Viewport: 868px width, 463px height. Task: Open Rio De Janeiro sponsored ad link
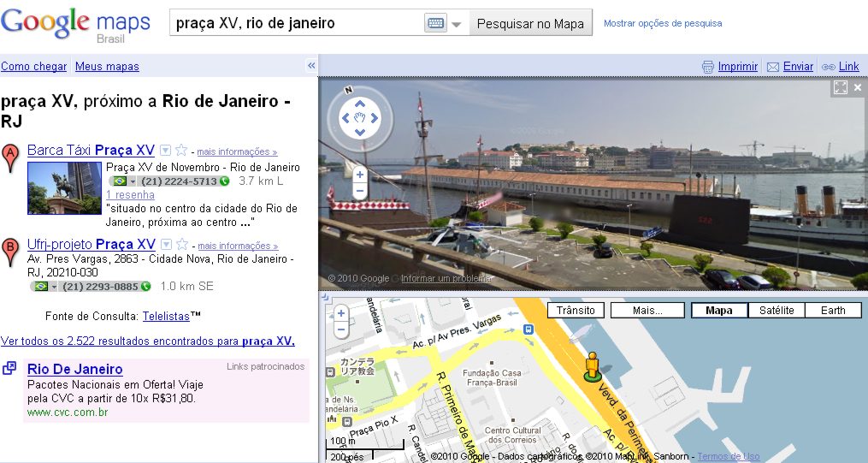[x=74, y=370]
